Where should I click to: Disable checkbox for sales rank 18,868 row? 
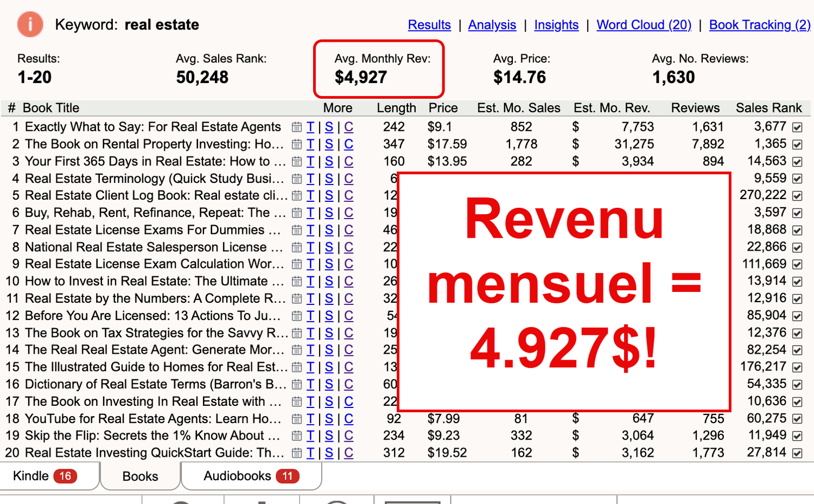797,231
